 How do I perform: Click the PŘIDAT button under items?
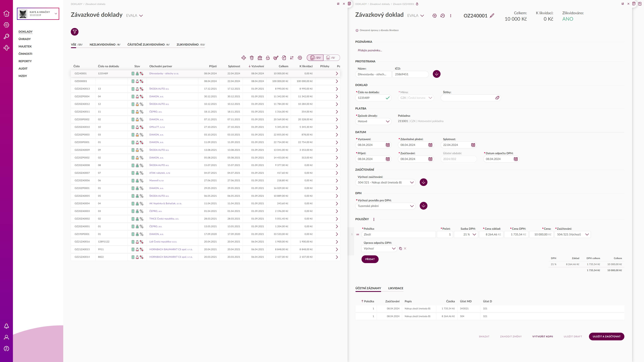pos(370,259)
